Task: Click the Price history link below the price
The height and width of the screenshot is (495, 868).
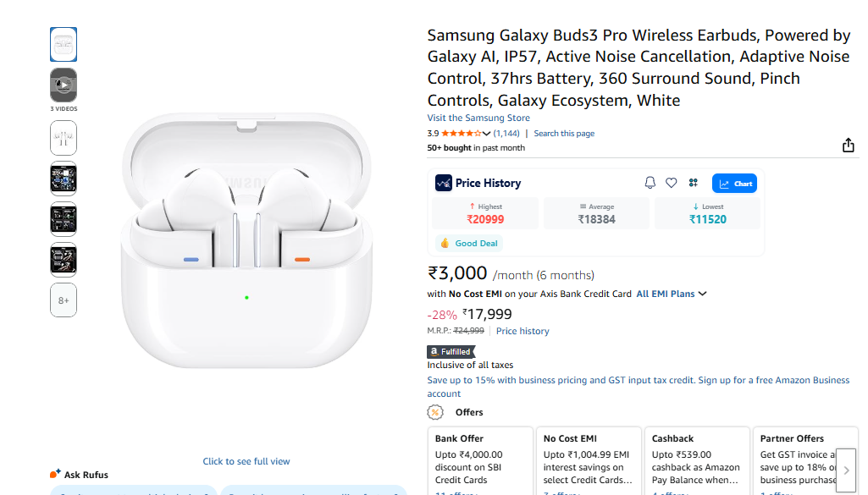Action: click(x=522, y=331)
